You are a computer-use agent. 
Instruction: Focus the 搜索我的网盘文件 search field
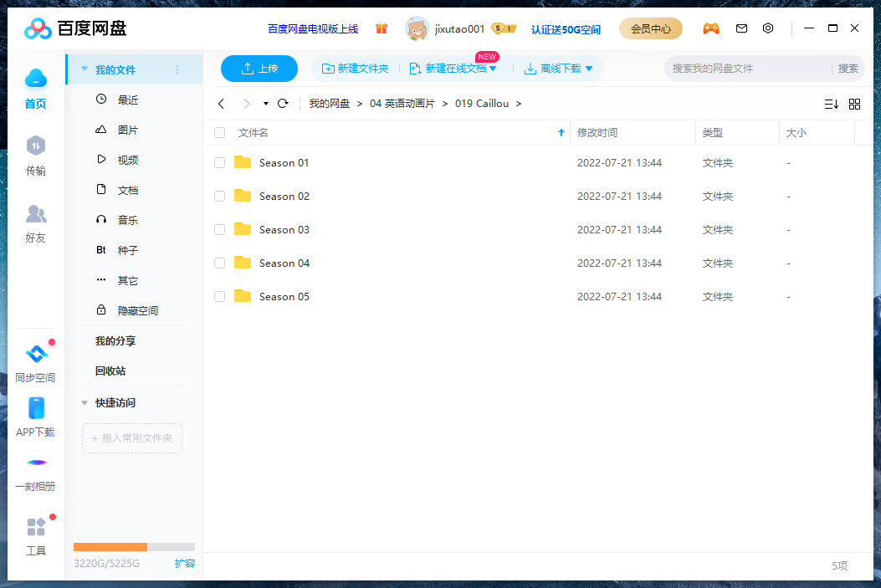(x=747, y=69)
